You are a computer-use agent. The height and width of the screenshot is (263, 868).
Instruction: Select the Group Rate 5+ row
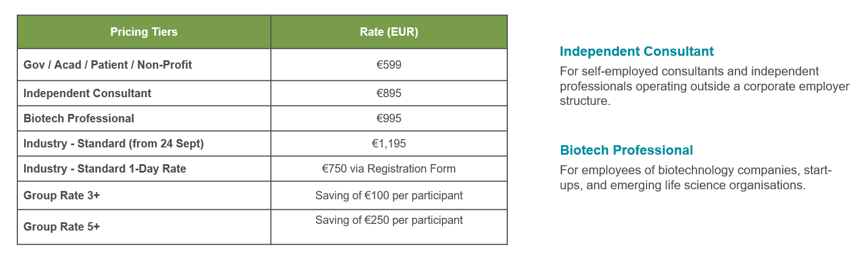pyautogui.click(x=262, y=227)
